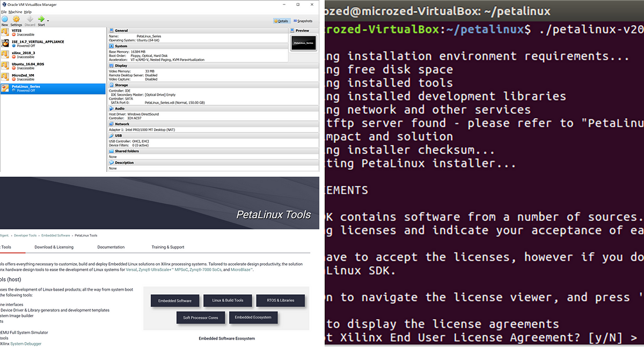Click the Preview panel header icon
This screenshot has height=347, width=644.
pos(292,31)
